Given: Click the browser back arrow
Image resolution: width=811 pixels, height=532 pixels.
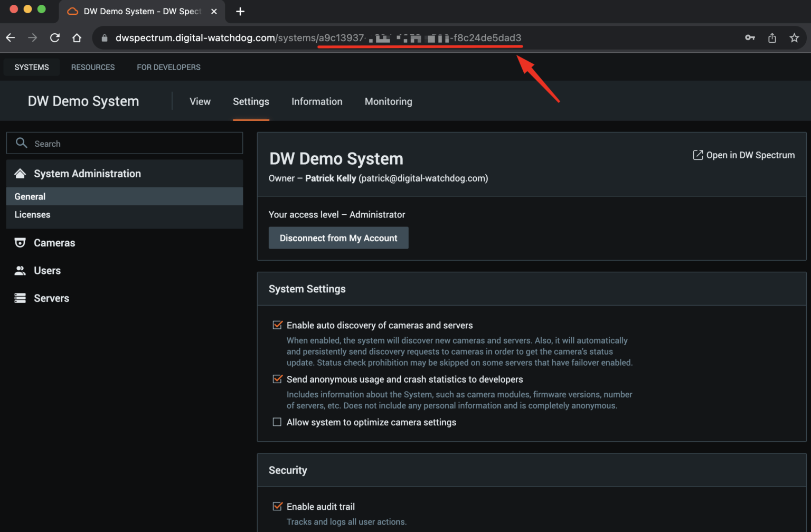Looking at the screenshot, I should (11, 38).
